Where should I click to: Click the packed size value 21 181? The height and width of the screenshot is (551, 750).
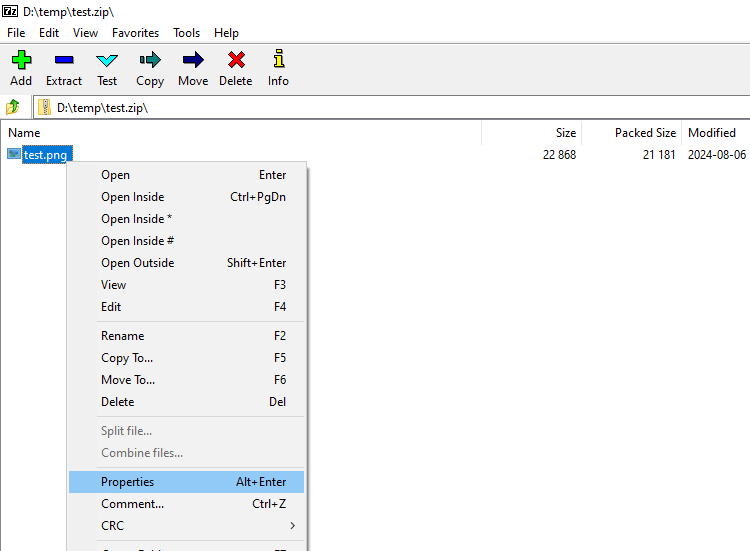click(659, 154)
